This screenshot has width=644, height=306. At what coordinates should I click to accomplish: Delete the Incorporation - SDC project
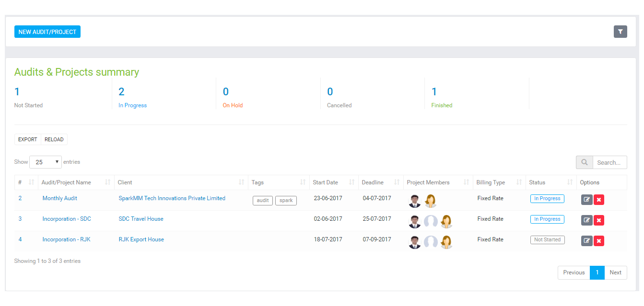click(x=598, y=220)
